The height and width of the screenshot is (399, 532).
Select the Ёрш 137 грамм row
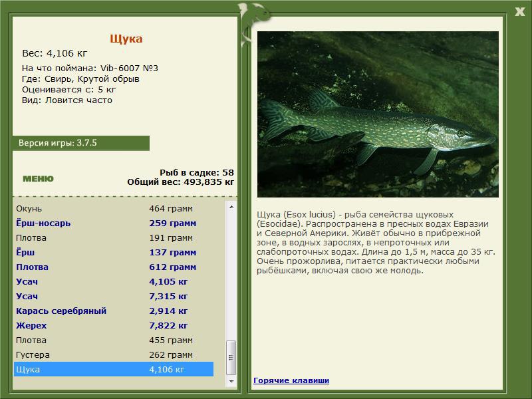[x=114, y=252]
